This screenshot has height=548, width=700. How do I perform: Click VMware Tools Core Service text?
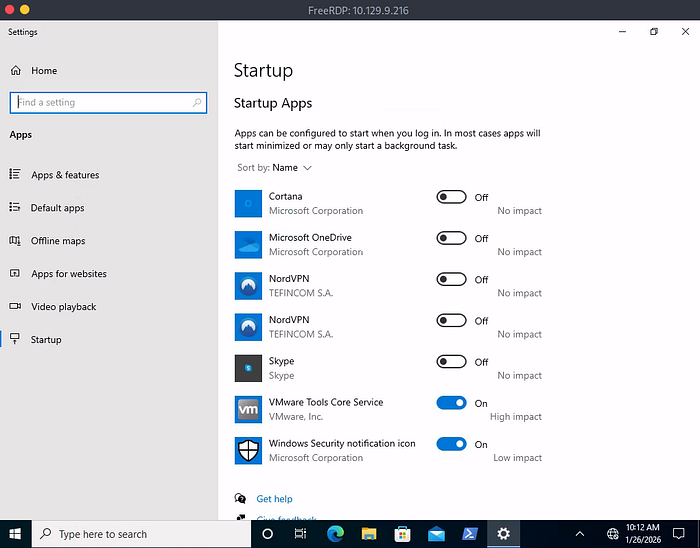tap(326, 402)
